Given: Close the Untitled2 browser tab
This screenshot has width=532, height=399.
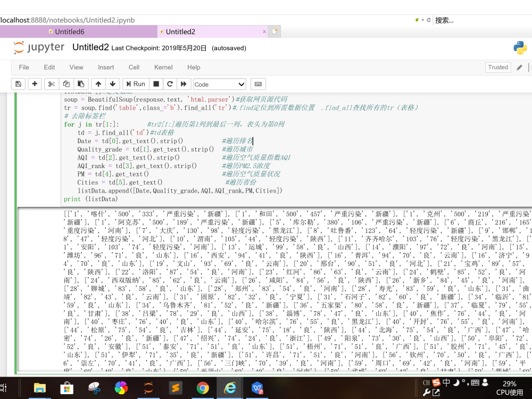Looking at the screenshot, I should point(264,31).
